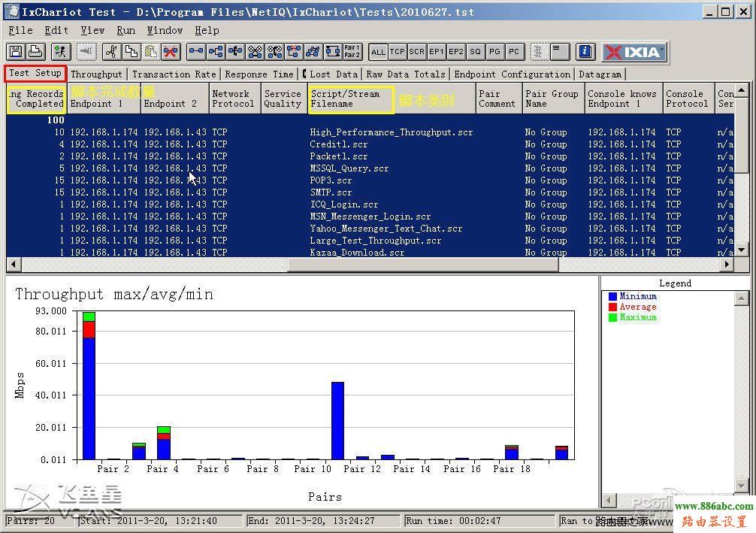
Task: Click the Run test running-man icon
Action: point(60,52)
